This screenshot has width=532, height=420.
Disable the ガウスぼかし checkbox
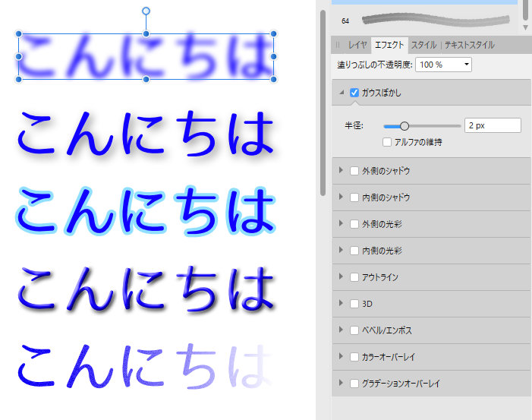(354, 93)
